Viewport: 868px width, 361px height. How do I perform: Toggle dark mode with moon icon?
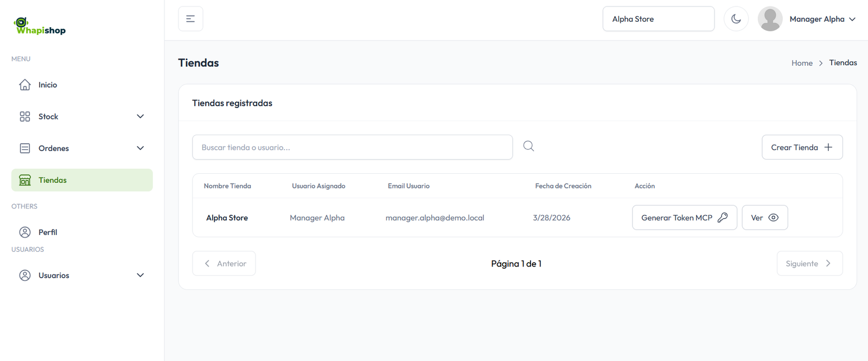coord(736,19)
